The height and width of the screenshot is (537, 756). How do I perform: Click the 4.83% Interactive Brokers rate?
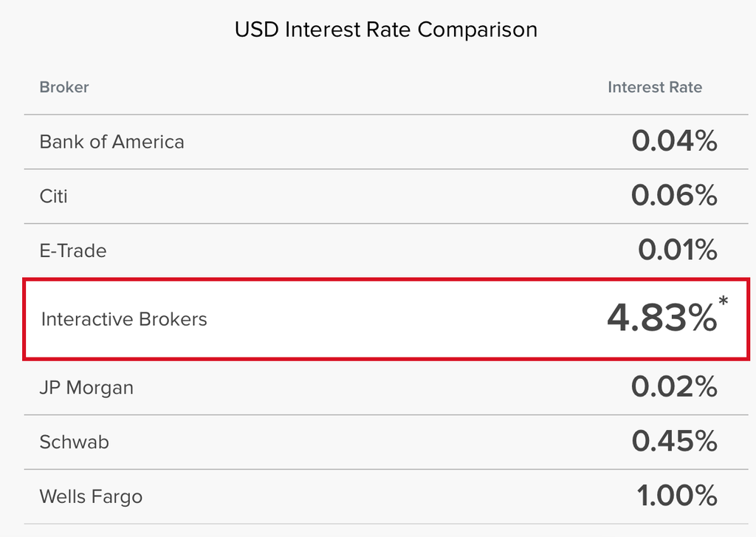pos(661,318)
